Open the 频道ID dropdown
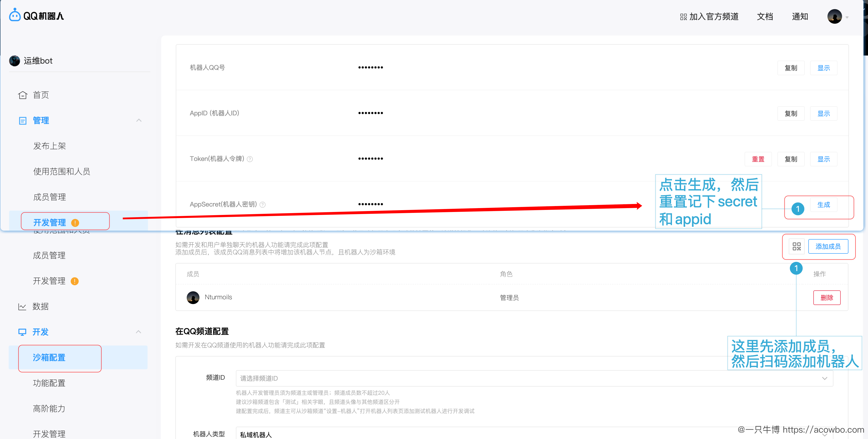 click(825, 378)
